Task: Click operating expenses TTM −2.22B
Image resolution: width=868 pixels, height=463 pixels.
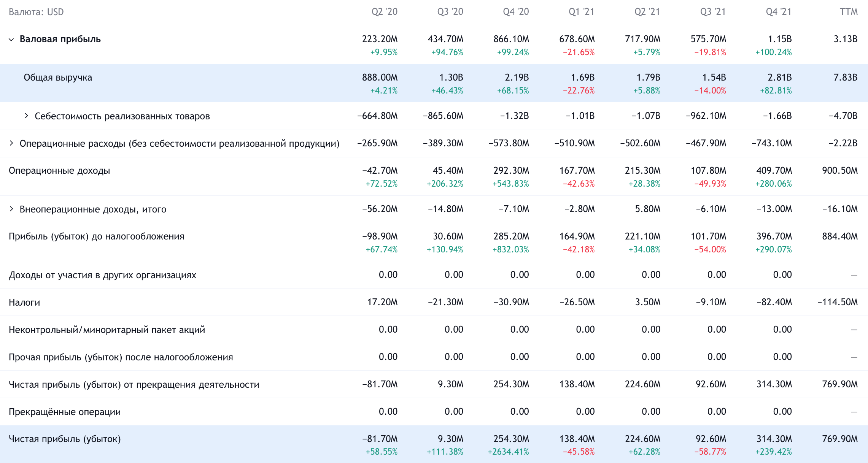Action: point(843,143)
